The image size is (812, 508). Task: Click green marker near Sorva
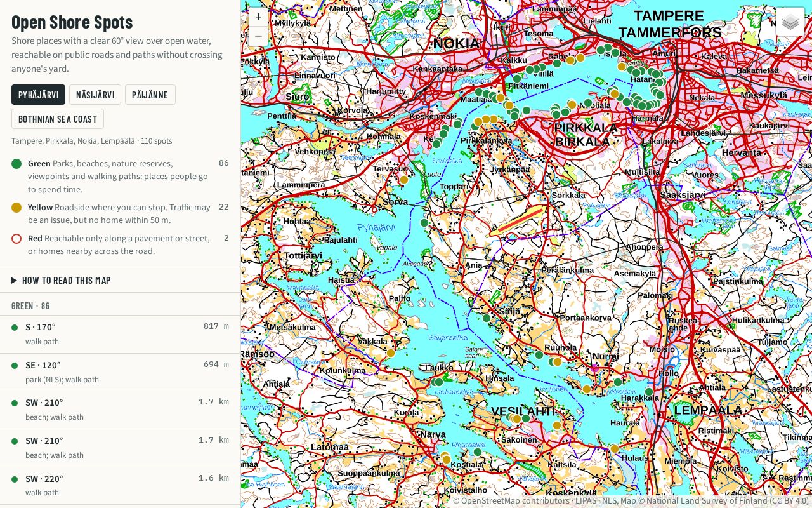coord(424,223)
